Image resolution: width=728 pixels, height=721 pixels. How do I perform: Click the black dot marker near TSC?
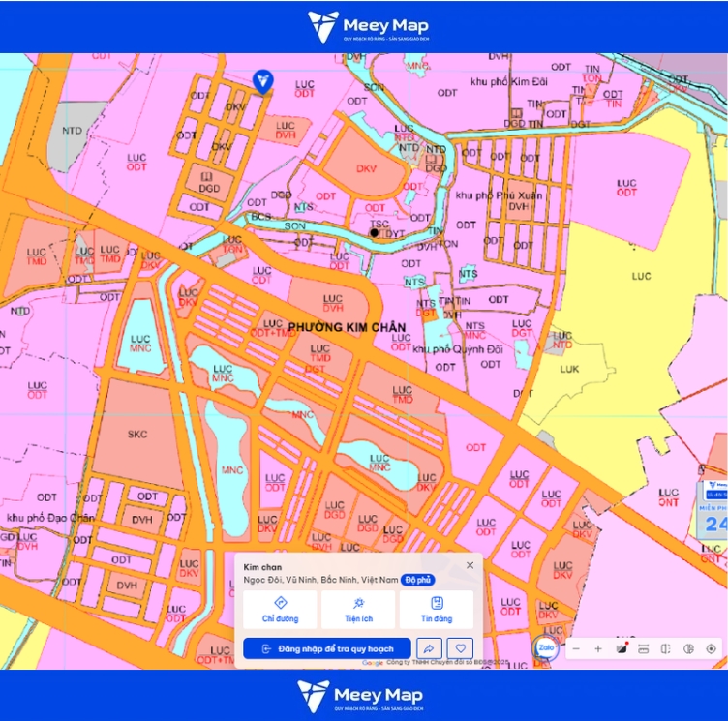click(x=375, y=233)
